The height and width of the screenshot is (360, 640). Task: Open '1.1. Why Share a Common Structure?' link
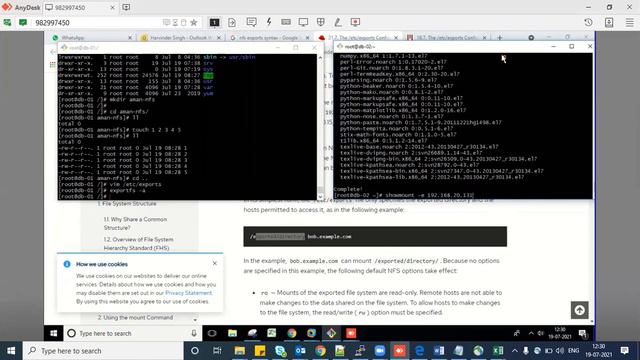coord(135,223)
